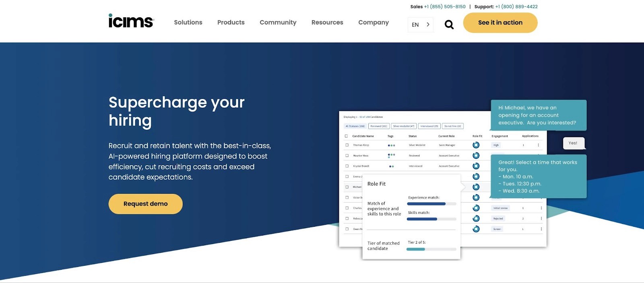644x283 pixels.
Task: Check the box for Thomas Alsop
Action: pos(347,145)
